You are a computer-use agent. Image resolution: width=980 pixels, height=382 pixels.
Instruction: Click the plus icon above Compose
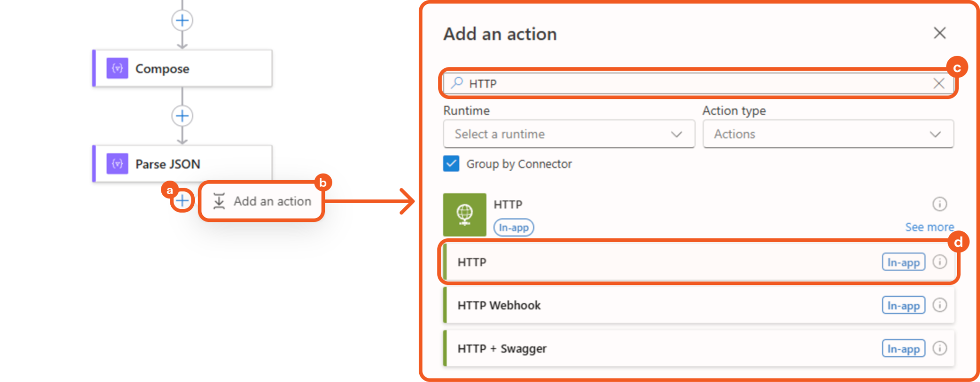pyautogui.click(x=182, y=20)
